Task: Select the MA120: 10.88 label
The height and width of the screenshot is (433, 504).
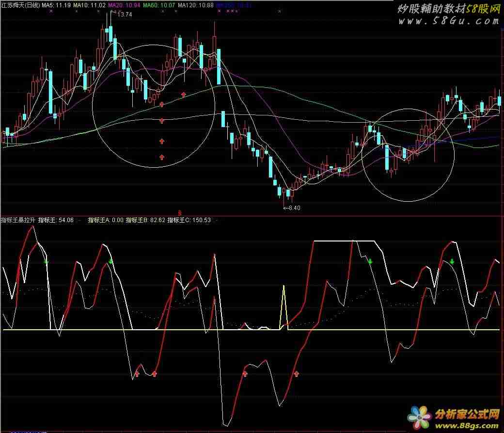Action: [x=195, y=5]
